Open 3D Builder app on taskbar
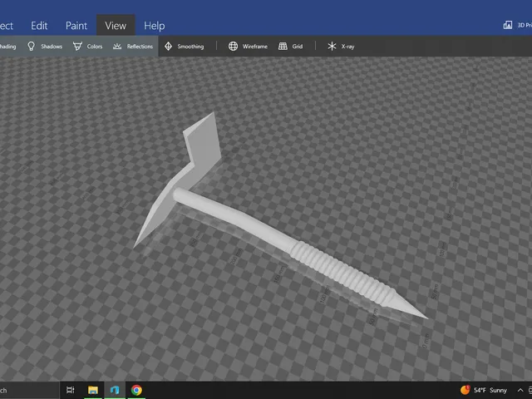The height and width of the screenshot is (399, 532). click(x=115, y=390)
